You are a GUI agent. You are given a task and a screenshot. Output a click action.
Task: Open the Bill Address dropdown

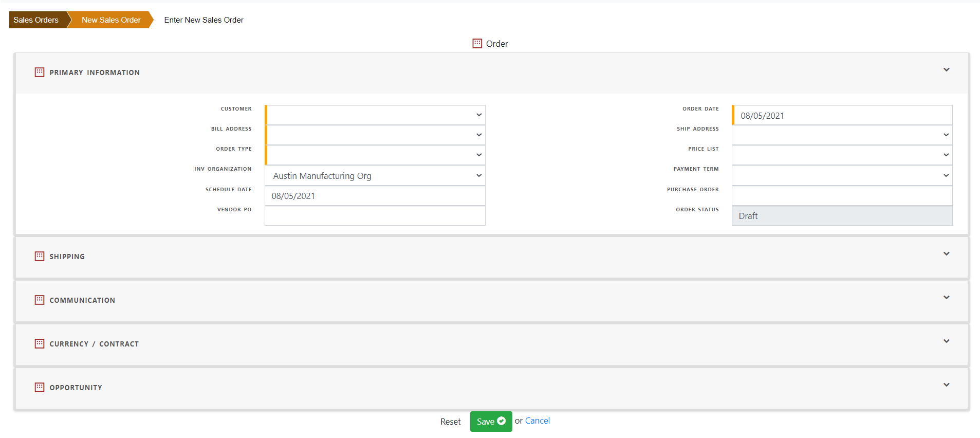click(x=375, y=135)
